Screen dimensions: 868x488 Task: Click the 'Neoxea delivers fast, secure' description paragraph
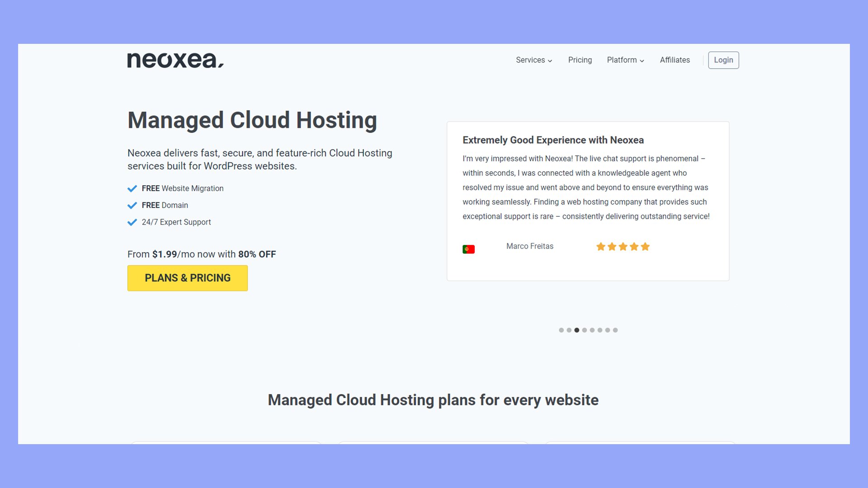pyautogui.click(x=260, y=160)
